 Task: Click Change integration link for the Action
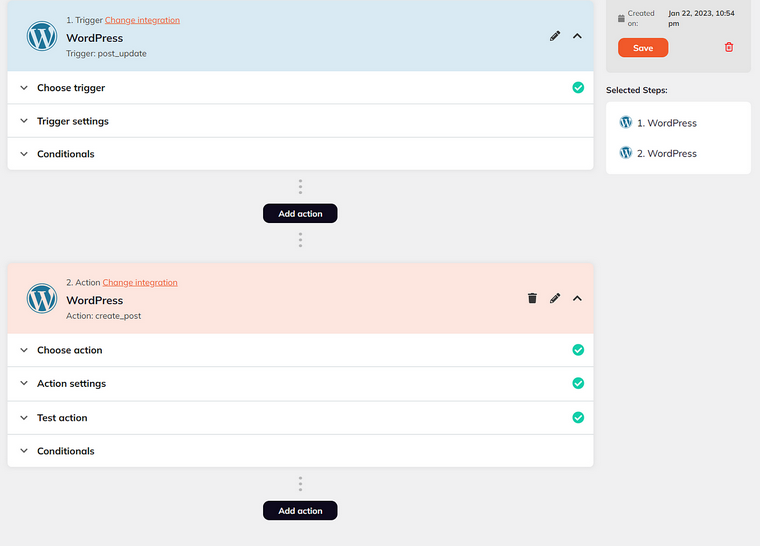(140, 282)
